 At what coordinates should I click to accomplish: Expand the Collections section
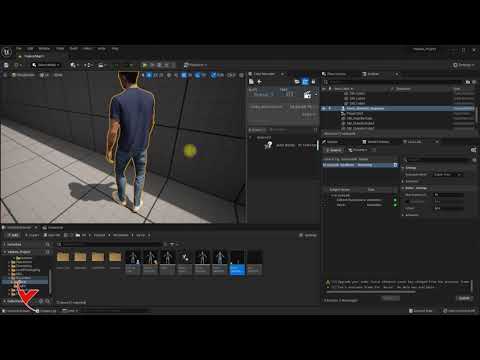[5, 301]
